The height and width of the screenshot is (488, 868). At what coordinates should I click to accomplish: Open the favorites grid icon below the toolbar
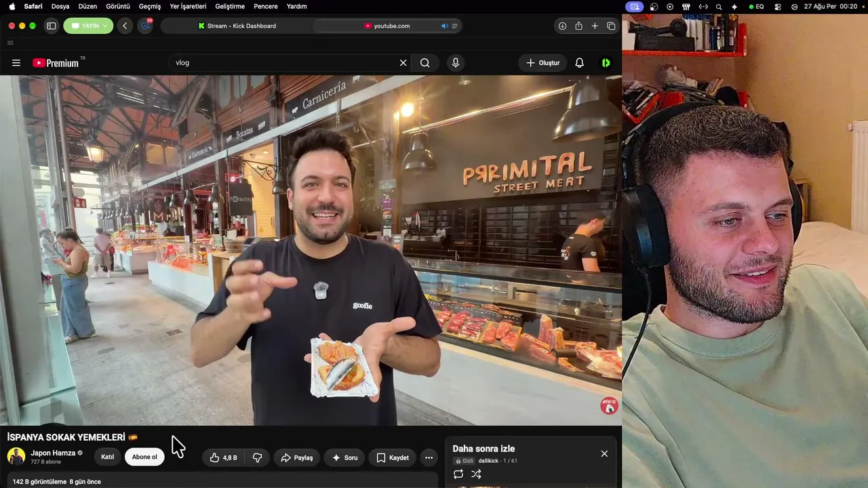click(10, 43)
